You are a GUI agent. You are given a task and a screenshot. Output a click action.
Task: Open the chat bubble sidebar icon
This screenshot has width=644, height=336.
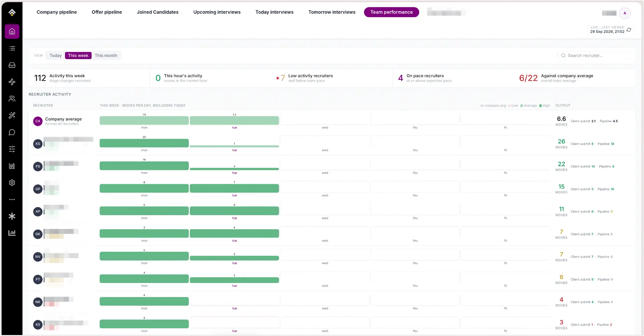12,132
